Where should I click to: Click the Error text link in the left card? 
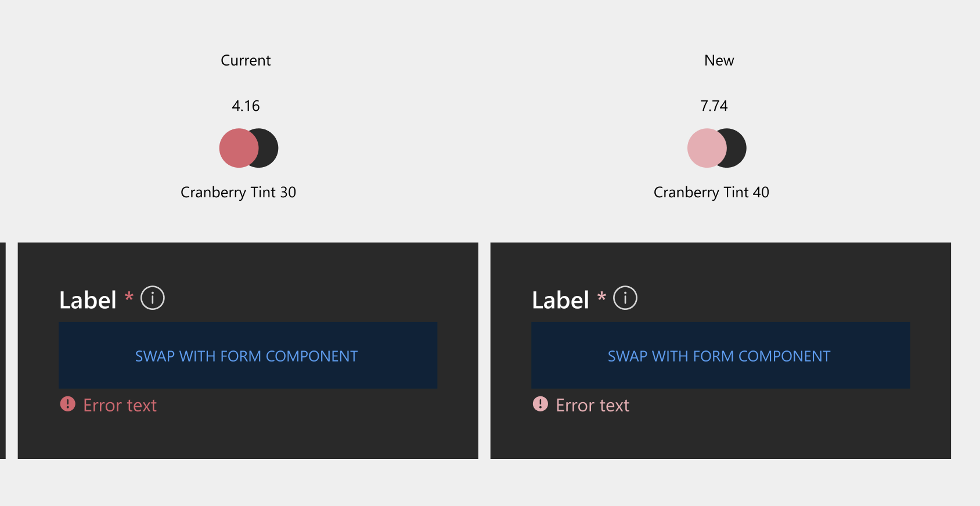[x=120, y=405]
